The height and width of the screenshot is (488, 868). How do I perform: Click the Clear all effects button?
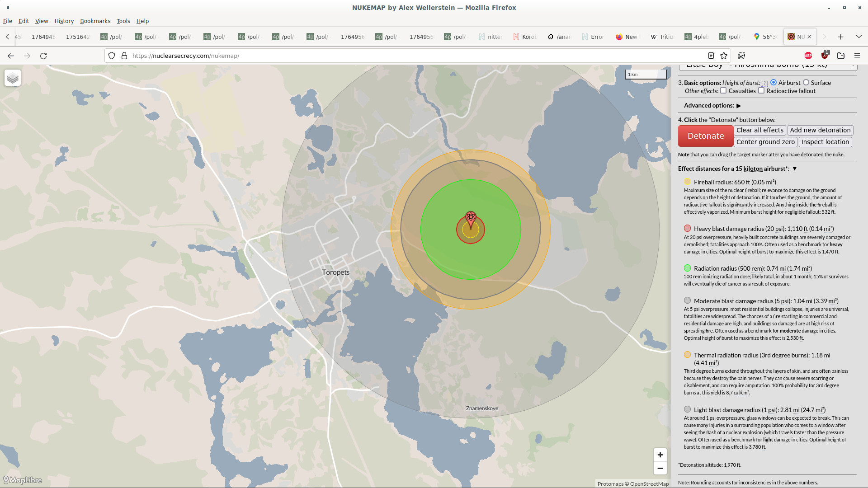click(x=759, y=130)
